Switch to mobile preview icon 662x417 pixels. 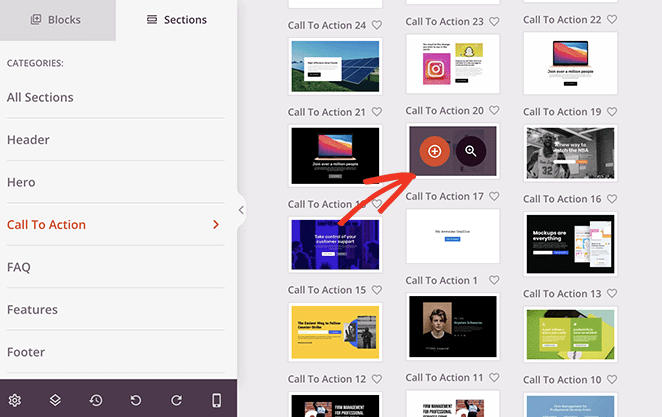click(x=217, y=399)
